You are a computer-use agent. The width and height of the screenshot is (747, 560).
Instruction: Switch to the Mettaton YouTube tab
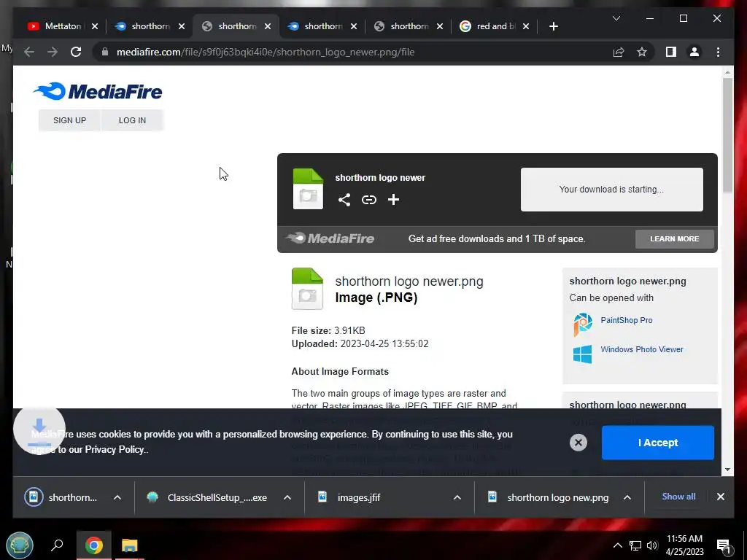click(63, 26)
